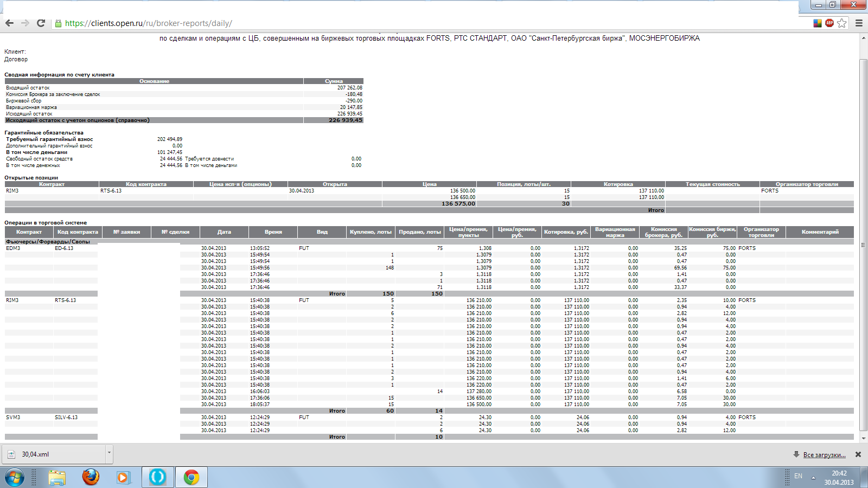
Task: Switch the EN input language indicator
Action: tap(798, 476)
